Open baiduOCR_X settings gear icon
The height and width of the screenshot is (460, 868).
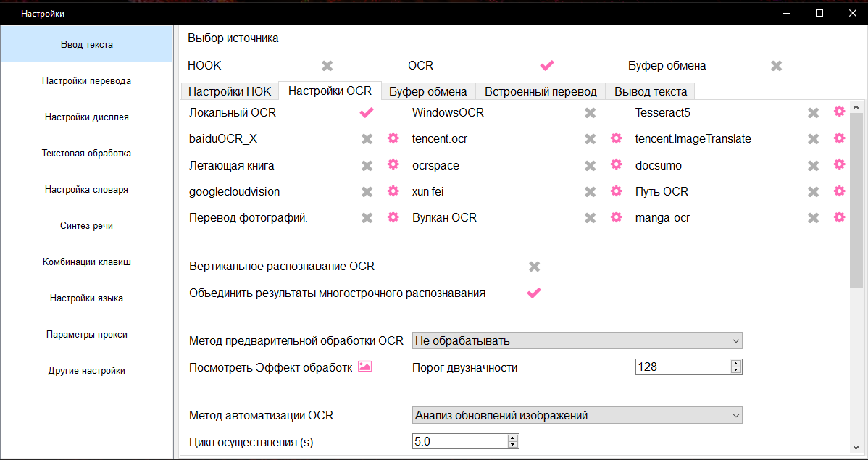(x=393, y=138)
